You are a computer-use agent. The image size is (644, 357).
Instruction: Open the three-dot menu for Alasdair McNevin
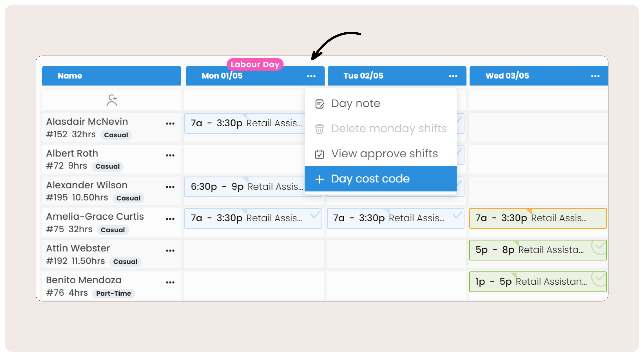pos(170,124)
